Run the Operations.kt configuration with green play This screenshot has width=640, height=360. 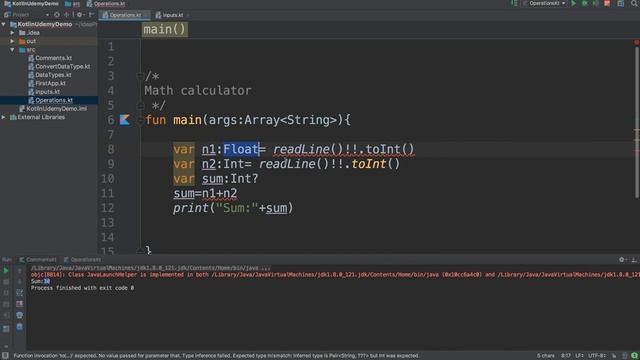(x=573, y=3)
